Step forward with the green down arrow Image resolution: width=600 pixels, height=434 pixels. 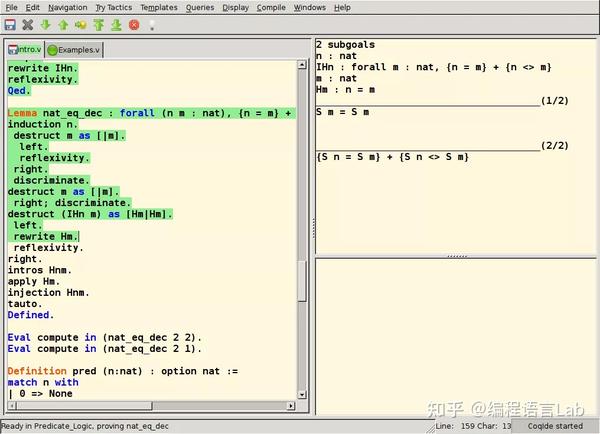click(46, 25)
